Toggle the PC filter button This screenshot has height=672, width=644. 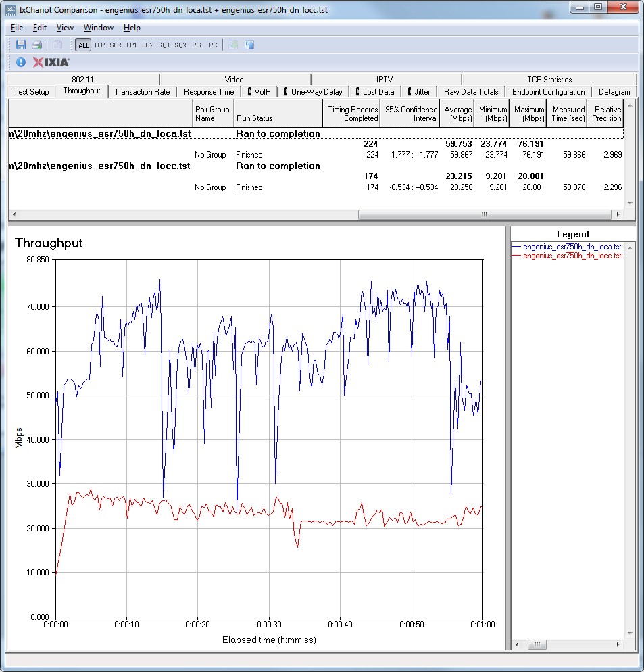(x=213, y=45)
